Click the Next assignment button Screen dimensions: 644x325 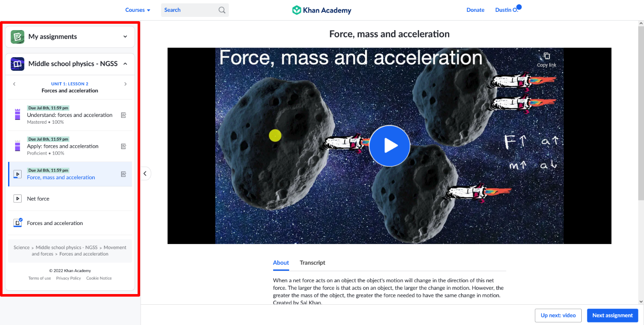pos(612,315)
